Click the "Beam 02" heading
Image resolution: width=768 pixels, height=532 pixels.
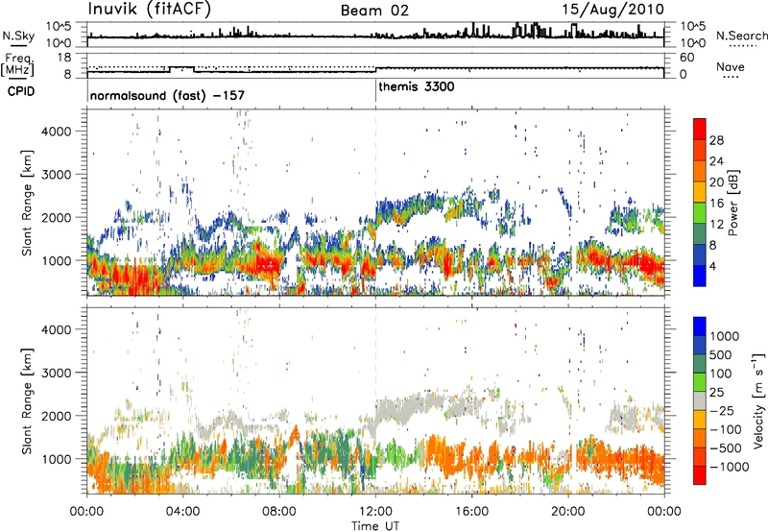374,11
